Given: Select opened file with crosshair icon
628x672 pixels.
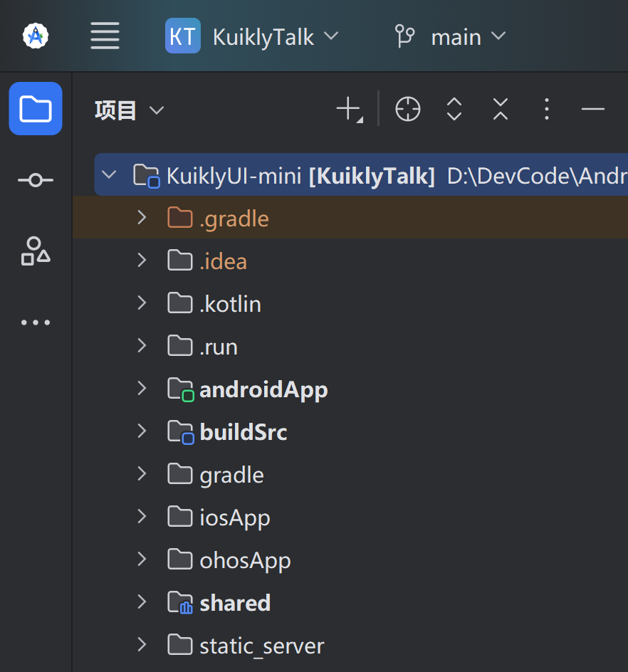Looking at the screenshot, I should pyautogui.click(x=408, y=110).
